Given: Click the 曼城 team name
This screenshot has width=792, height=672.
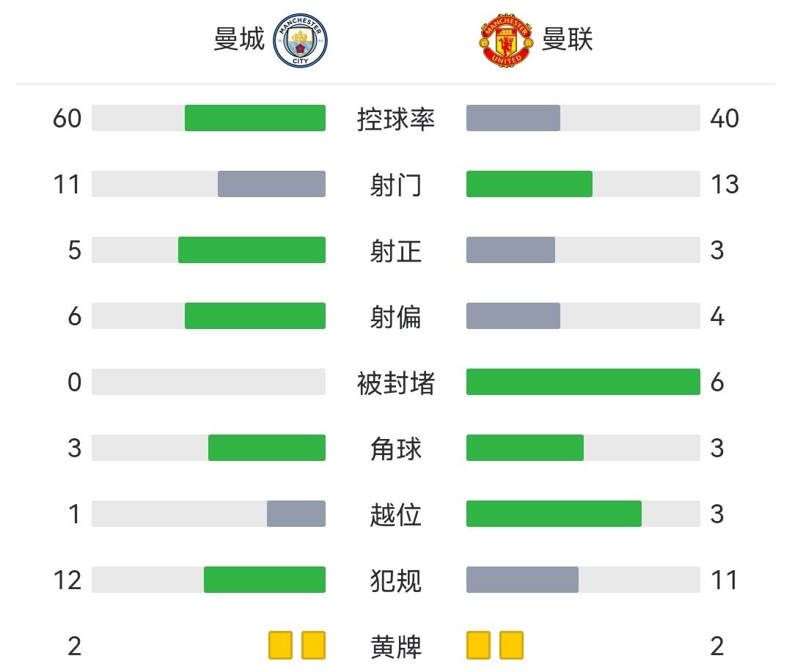Looking at the screenshot, I should tap(239, 40).
